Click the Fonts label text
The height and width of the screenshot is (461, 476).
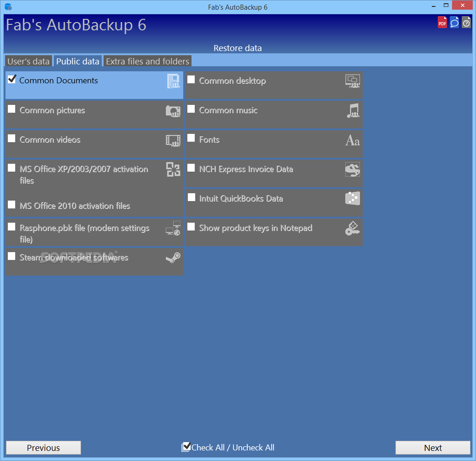tap(209, 139)
